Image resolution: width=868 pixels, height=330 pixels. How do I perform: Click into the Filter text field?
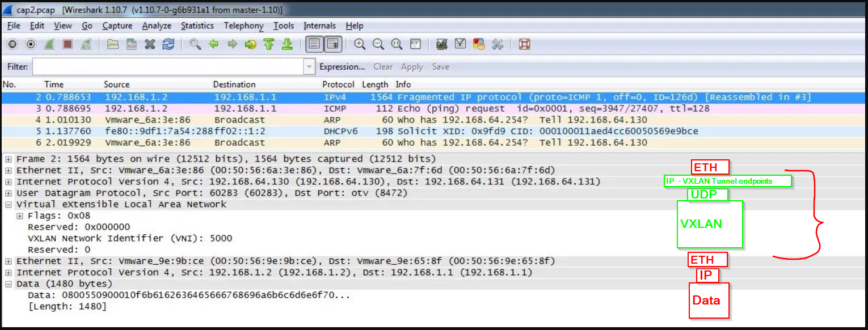click(168, 67)
